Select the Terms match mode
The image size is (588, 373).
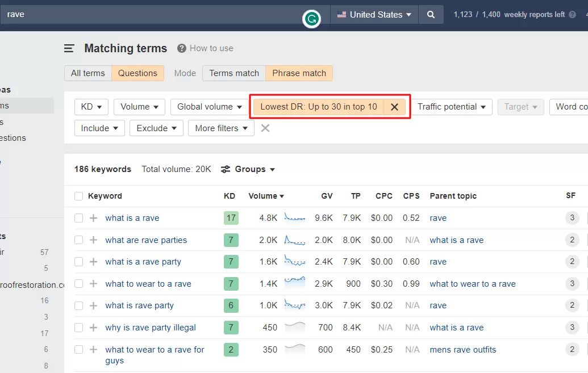234,73
